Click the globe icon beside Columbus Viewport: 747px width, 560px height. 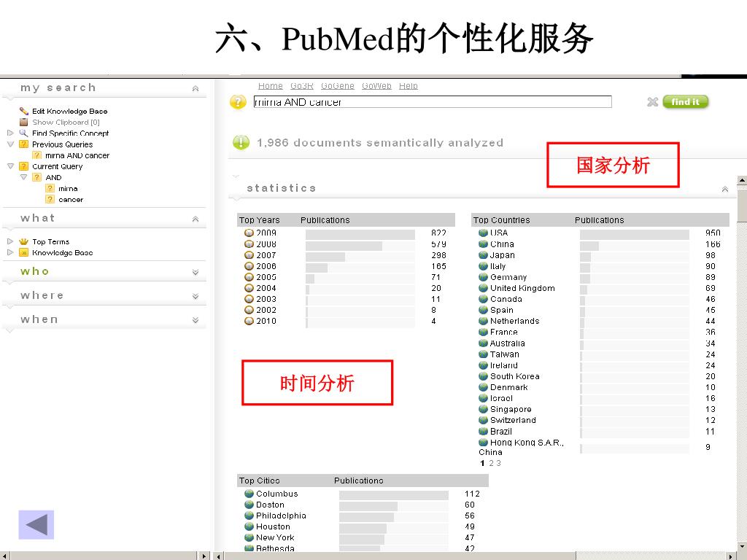coord(249,494)
